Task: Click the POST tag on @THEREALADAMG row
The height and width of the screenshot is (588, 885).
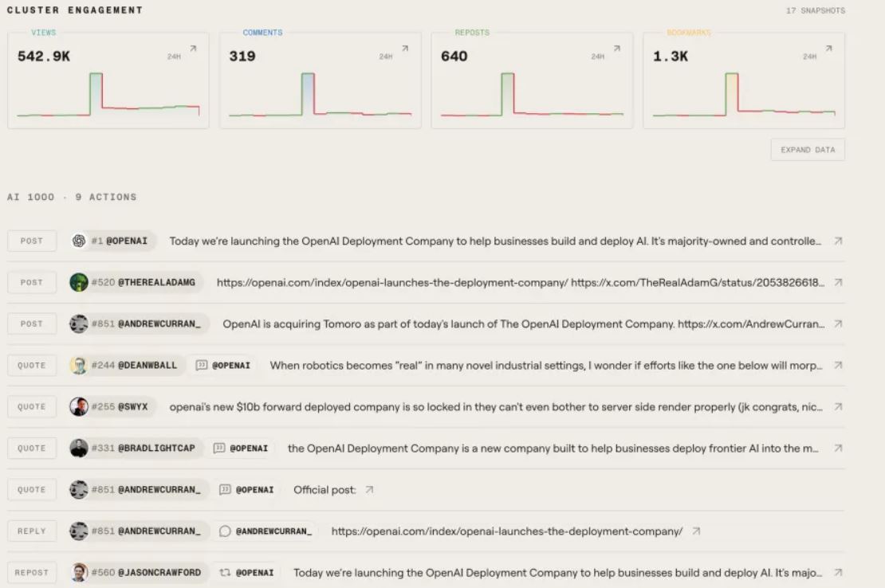Action: 32,282
